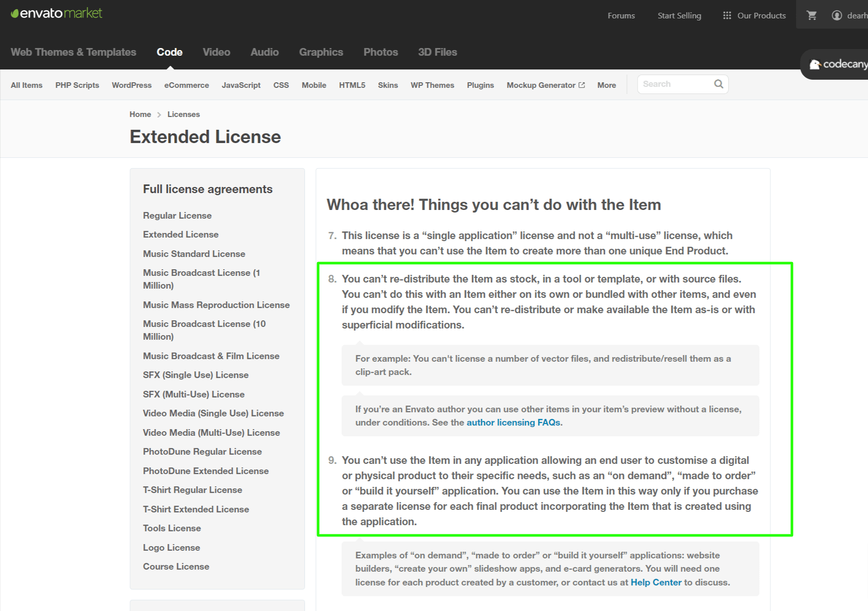Image resolution: width=868 pixels, height=611 pixels.
Task: Open Video Media (Multi-Use) License
Action: tap(211, 433)
